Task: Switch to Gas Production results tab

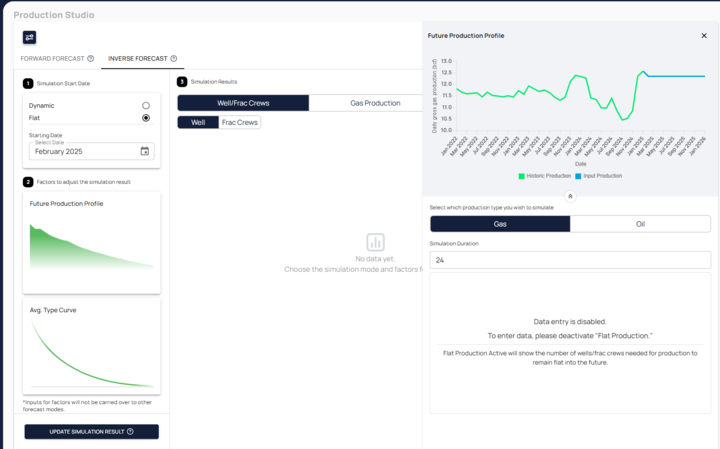Action: [x=375, y=103]
